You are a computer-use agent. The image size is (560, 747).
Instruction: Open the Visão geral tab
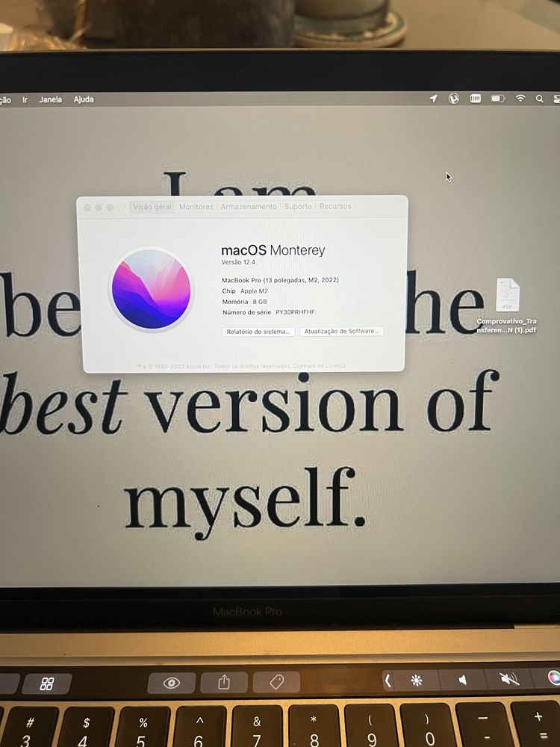[152, 207]
